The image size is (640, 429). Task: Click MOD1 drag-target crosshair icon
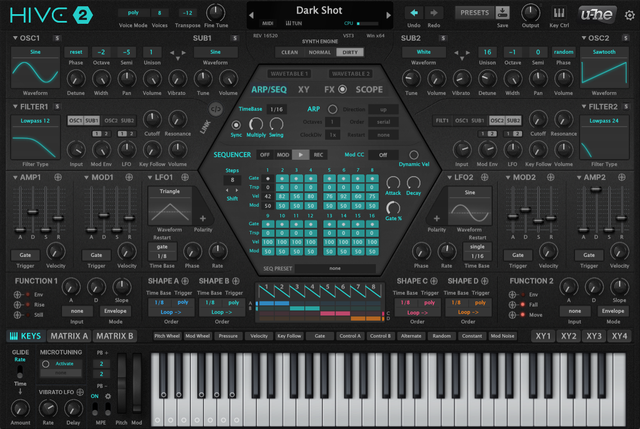[x=129, y=177]
